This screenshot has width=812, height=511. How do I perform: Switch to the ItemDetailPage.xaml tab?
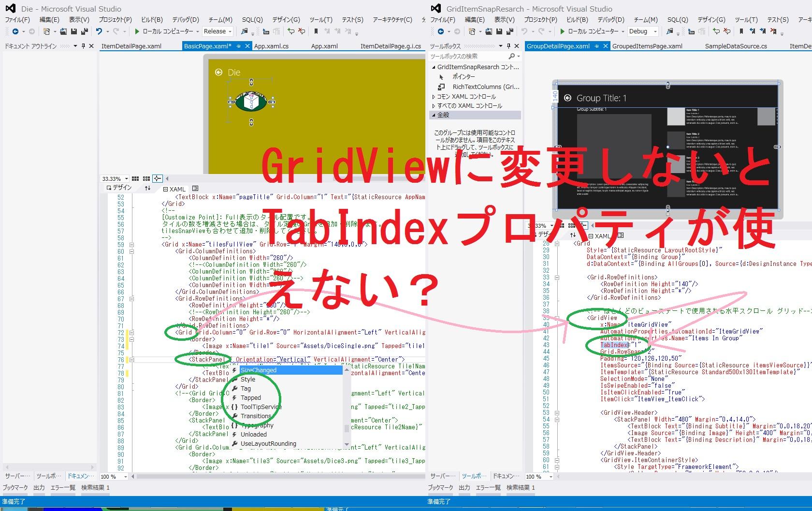[131, 46]
